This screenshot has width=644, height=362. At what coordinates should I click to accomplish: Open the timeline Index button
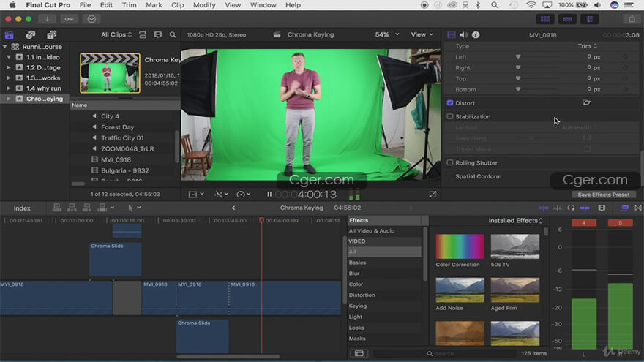(x=22, y=208)
